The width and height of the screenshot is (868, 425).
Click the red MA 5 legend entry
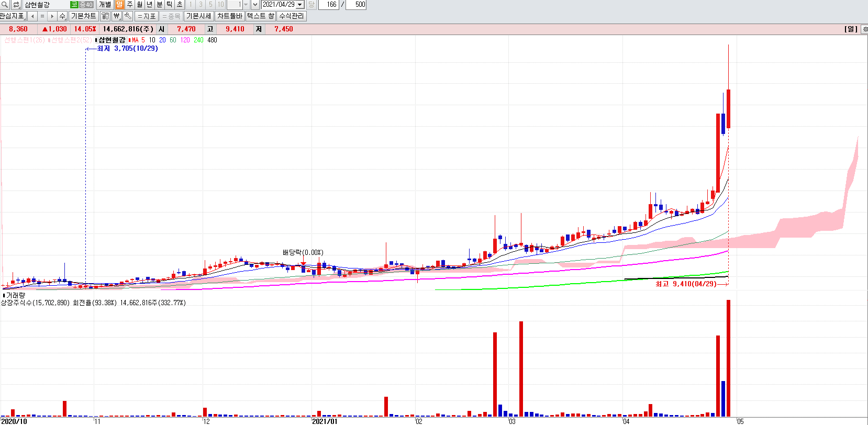137,40
